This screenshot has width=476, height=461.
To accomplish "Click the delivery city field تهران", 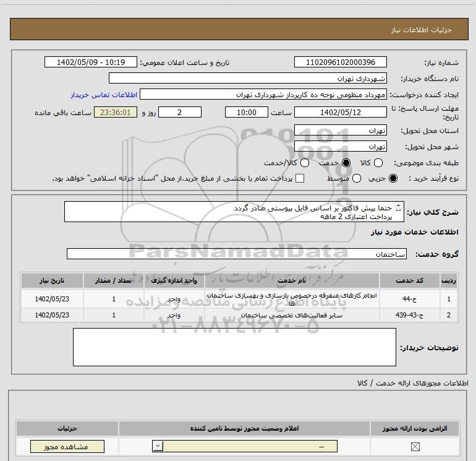I will [340, 147].
